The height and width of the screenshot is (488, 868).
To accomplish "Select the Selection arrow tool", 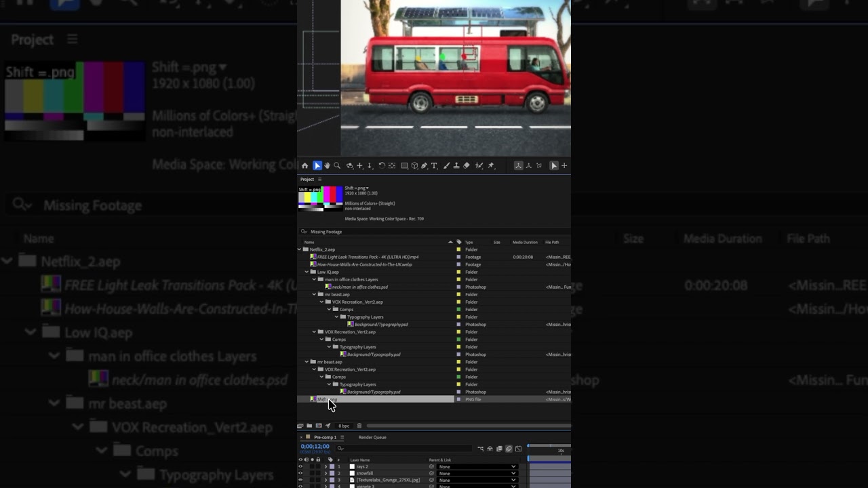I will pyautogui.click(x=317, y=166).
